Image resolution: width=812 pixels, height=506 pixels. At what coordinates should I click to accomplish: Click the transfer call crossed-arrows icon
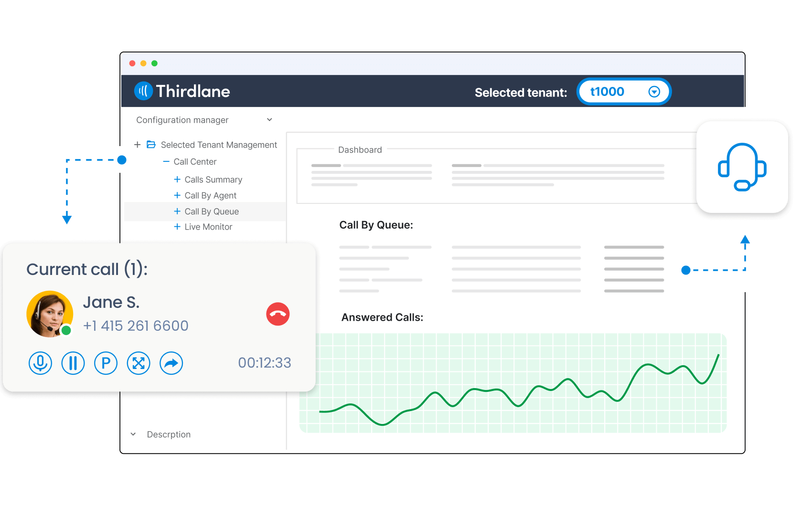click(x=139, y=363)
